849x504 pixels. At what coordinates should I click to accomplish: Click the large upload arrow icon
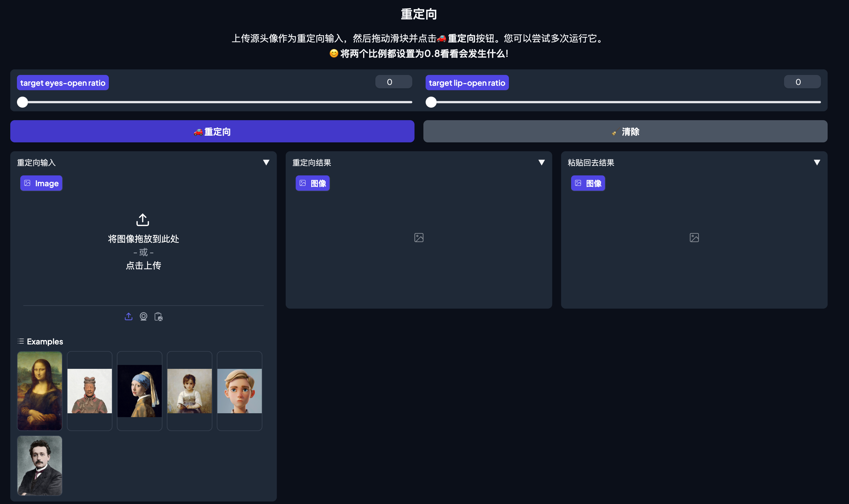click(143, 220)
